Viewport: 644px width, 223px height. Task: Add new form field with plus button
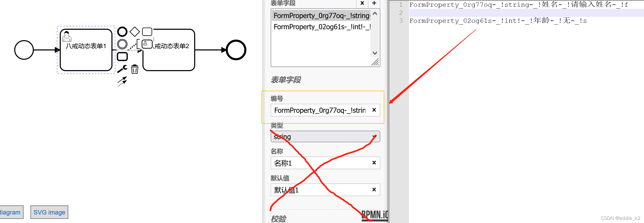[x=374, y=3]
